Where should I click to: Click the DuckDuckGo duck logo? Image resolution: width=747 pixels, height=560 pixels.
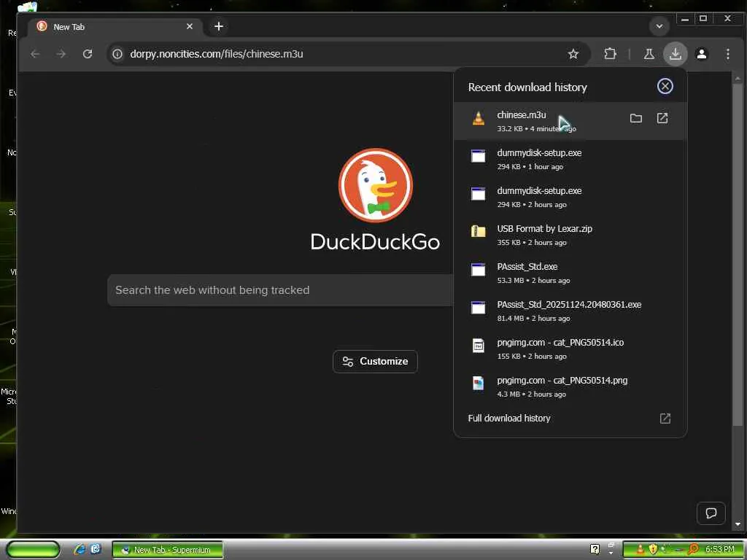376,185
